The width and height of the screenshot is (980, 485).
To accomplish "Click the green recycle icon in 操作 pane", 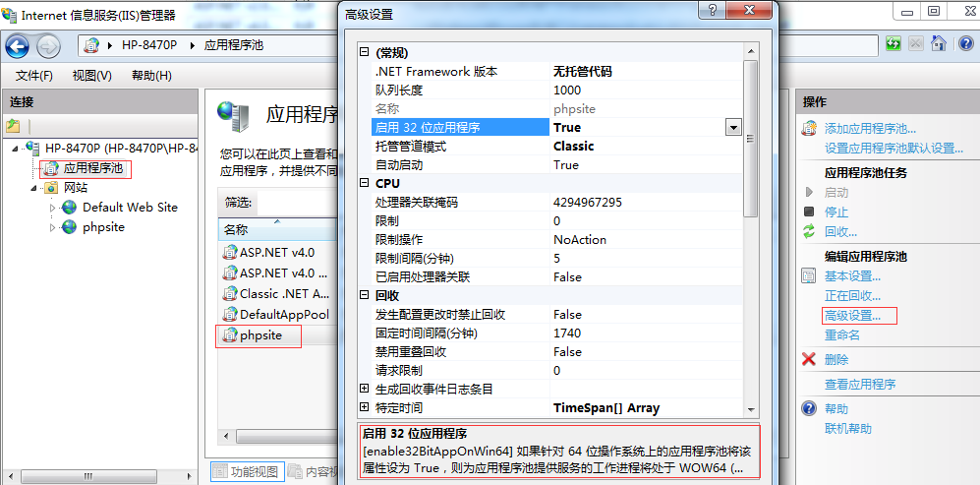I will 809,231.
